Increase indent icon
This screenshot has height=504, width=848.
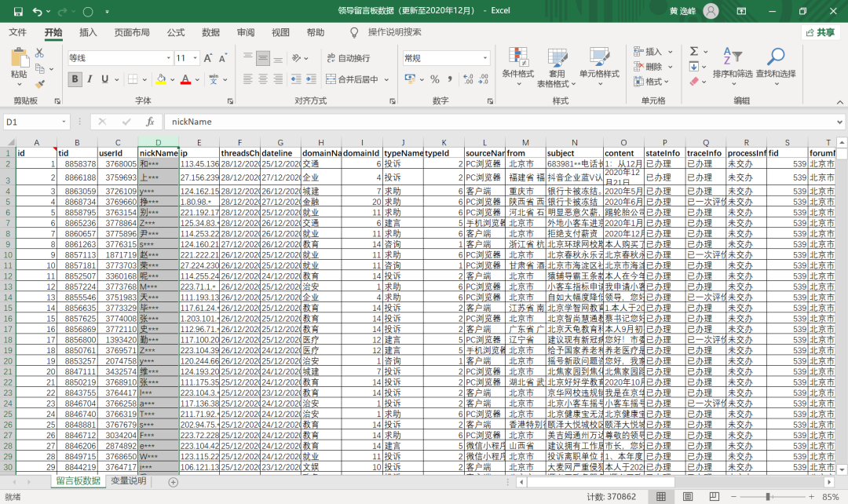tap(311, 79)
